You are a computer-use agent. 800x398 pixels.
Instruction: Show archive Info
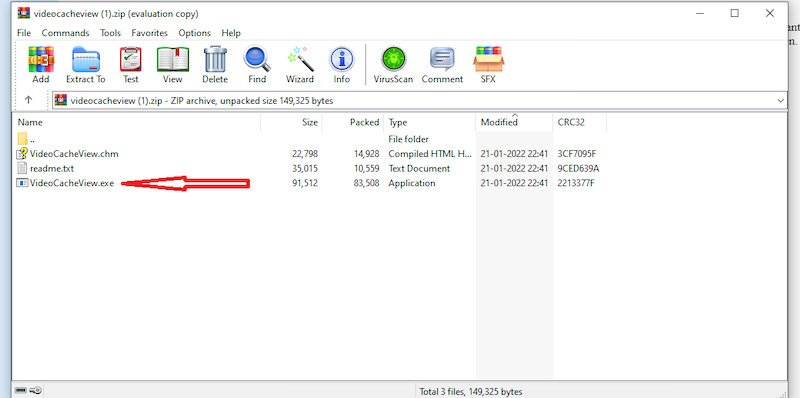pos(341,59)
